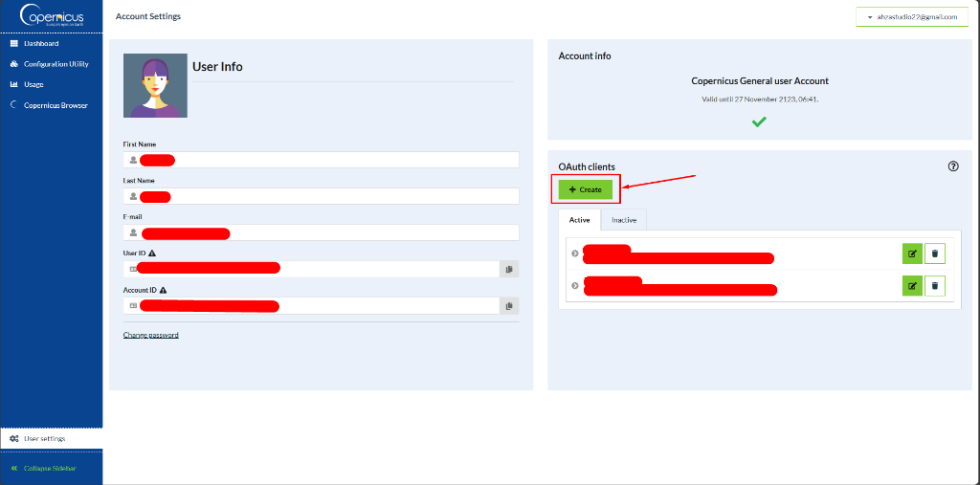Click the Collapse Sidebar double-arrow icon
This screenshot has width=980, height=485.
13,468
